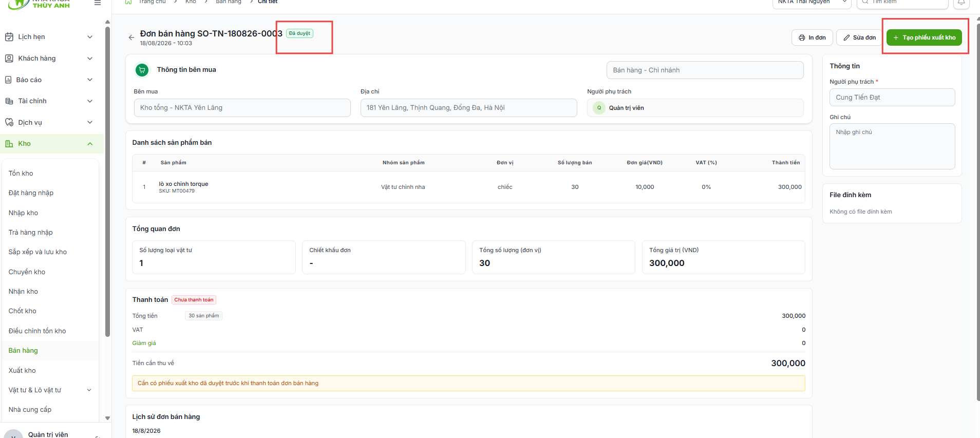Go to Xuất kho in the sidebar
Viewport: 980px width, 438px height.
tap(22, 371)
